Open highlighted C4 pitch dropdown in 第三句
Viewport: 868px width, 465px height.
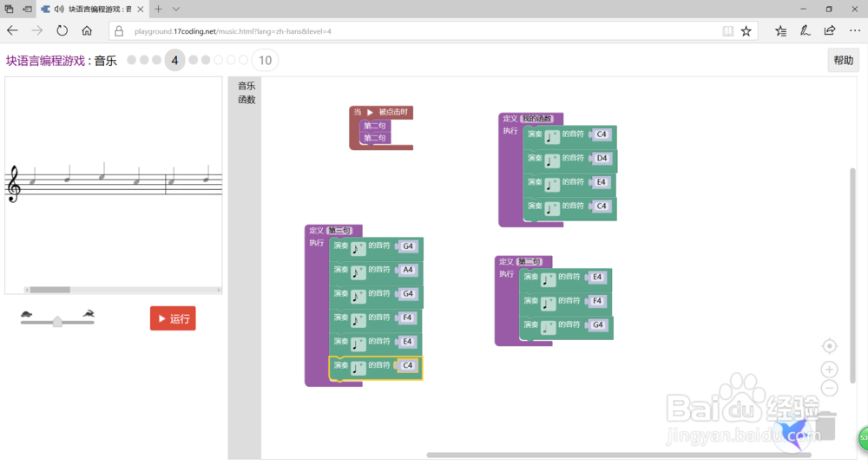408,365
